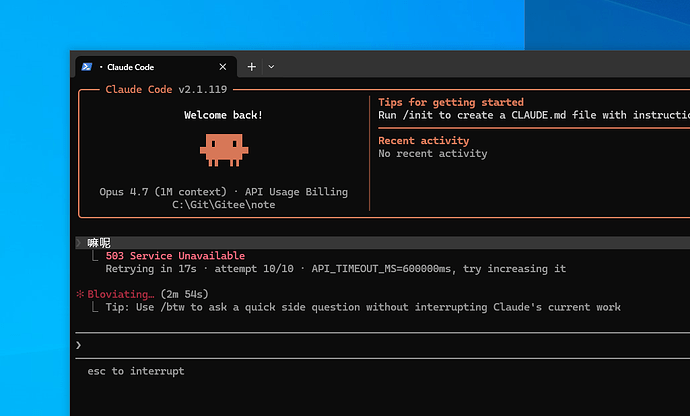Click the 'Run /init to create a CLAUDE.md' tip line
Viewport: 690px width, 416px height.
click(534, 115)
